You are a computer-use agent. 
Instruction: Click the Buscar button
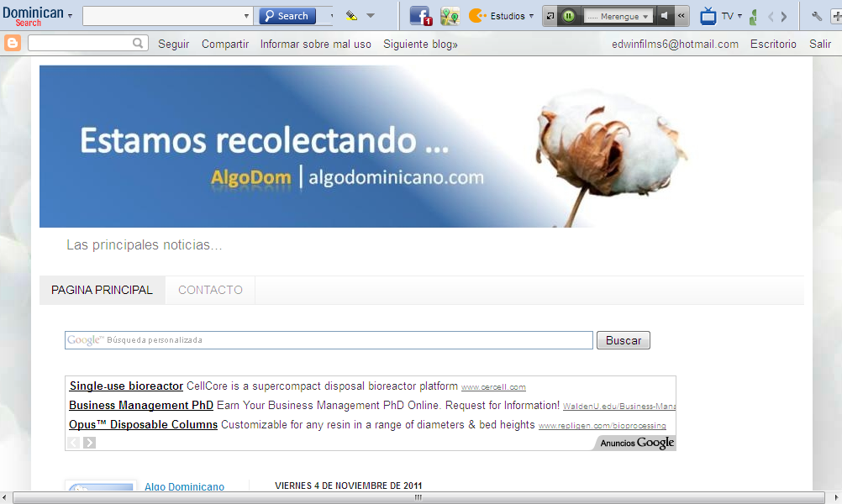tap(624, 340)
